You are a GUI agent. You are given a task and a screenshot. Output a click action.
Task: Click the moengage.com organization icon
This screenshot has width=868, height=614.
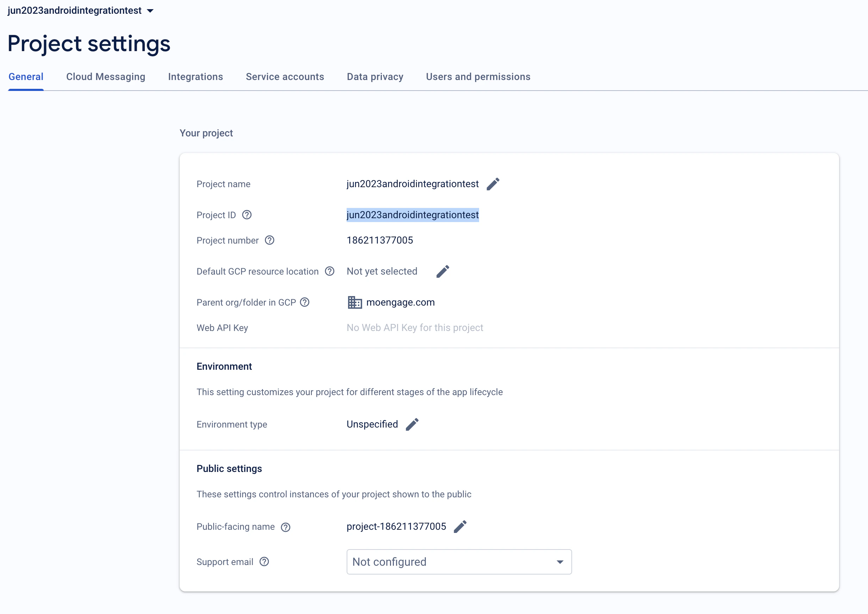point(355,302)
